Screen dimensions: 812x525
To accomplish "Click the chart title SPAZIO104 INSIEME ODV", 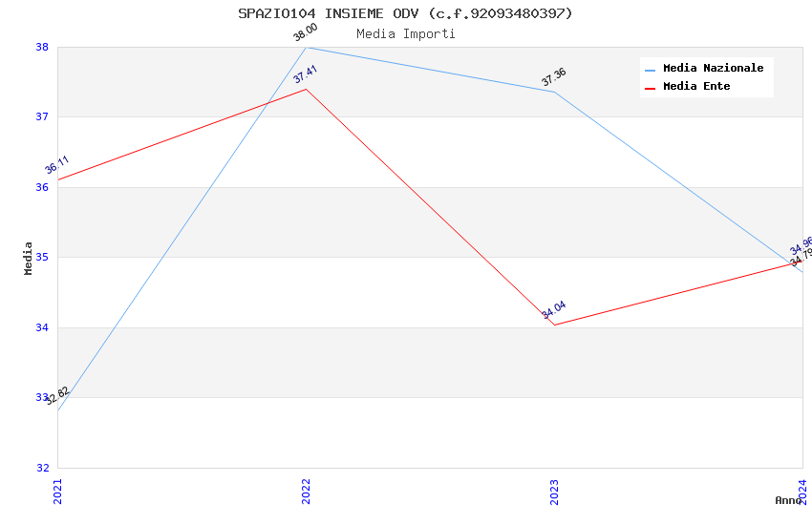I will tap(406, 13).
